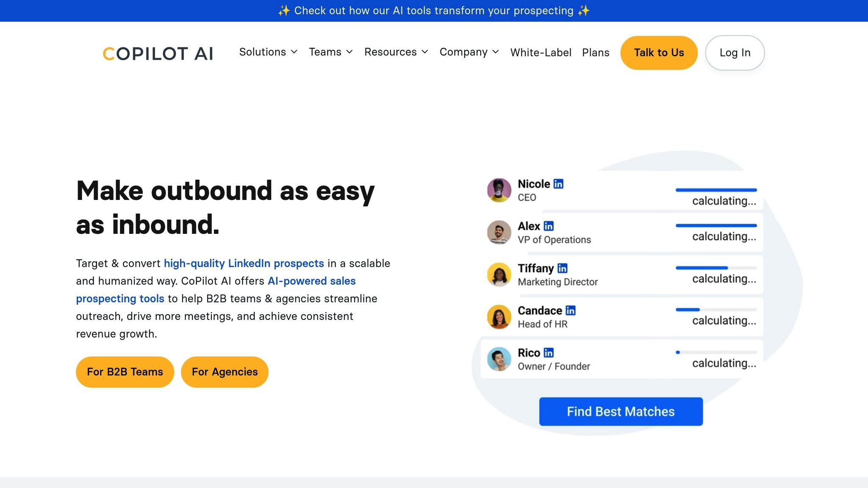The image size is (868, 488).
Task: Open the Plans menu item
Action: pyautogui.click(x=595, y=53)
